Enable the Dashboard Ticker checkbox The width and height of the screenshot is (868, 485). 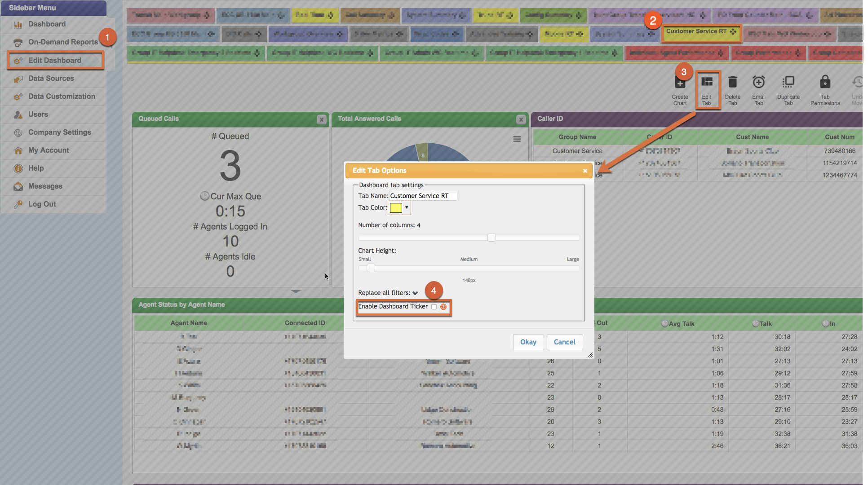click(434, 307)
